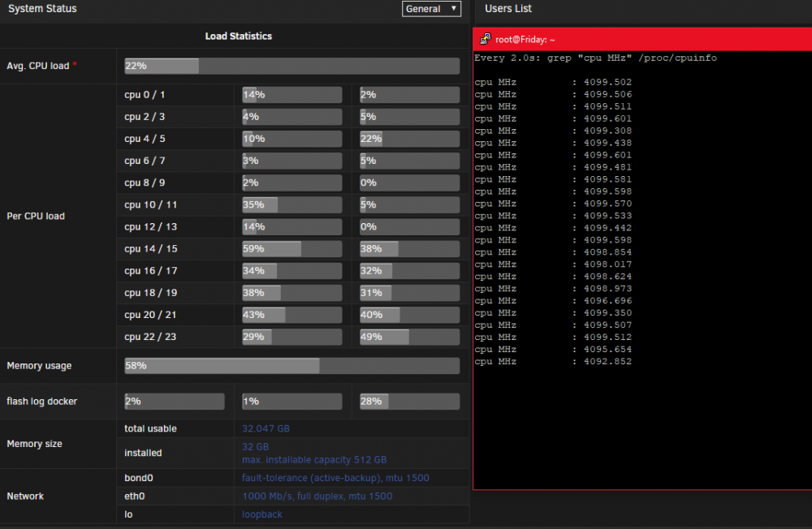
Task: Click the 4092.852 MHz value in terminal
Action: [x=608, y=361]
